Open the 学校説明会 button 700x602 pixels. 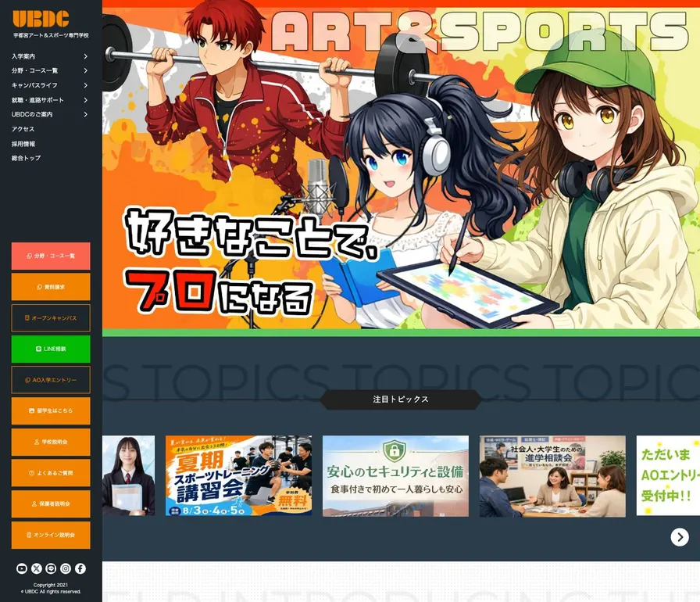51,442
